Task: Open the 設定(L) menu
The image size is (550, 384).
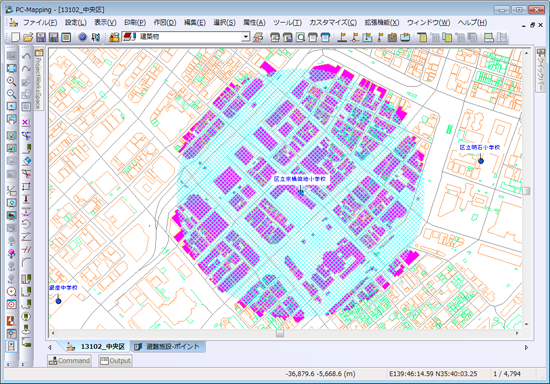Action: pos(75,23)
